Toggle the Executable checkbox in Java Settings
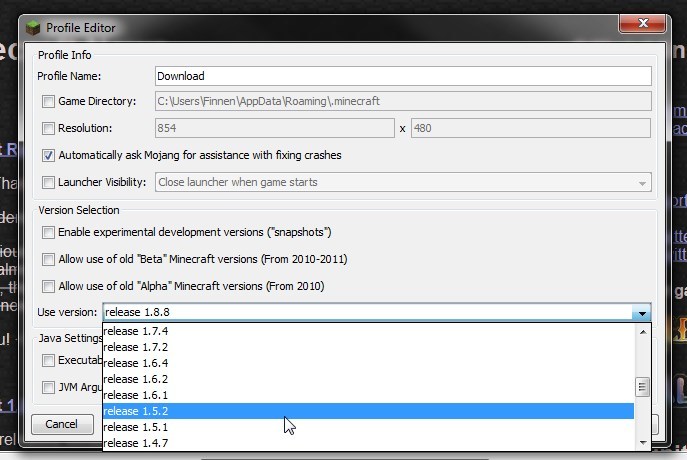Image resolution: width=687 pixels, height=460 pixels. point(48,361)
